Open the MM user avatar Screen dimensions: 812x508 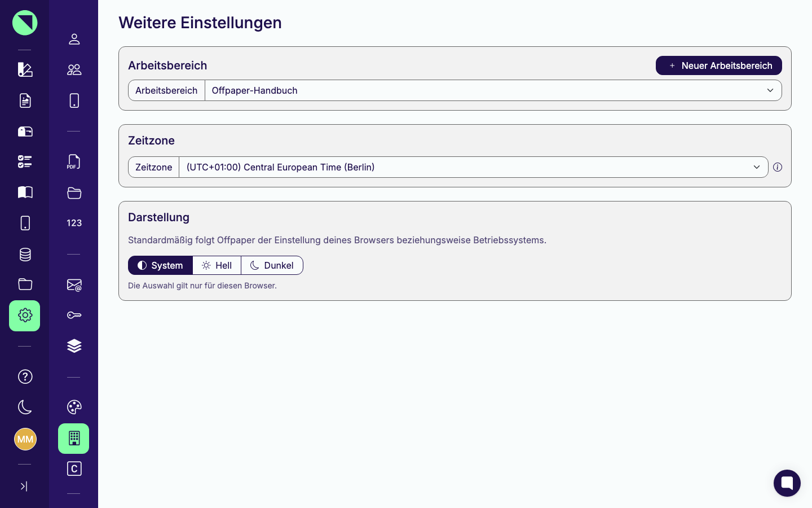(x=25, y=439)
